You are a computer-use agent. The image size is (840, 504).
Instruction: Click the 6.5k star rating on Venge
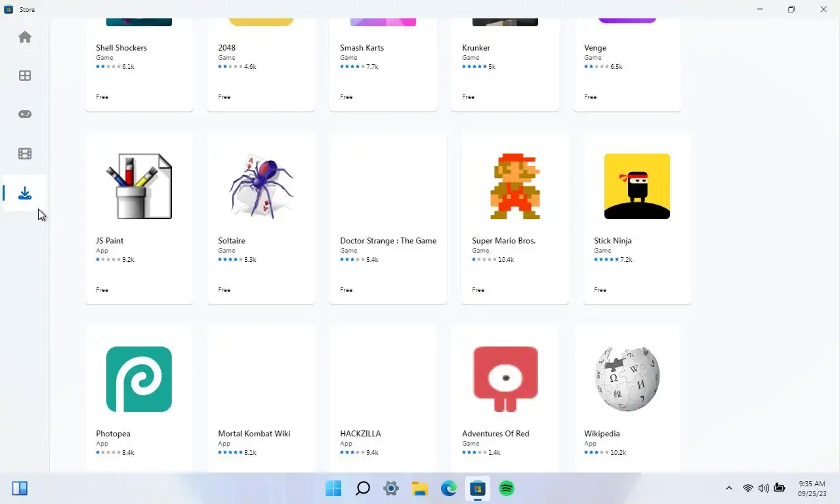603,67
